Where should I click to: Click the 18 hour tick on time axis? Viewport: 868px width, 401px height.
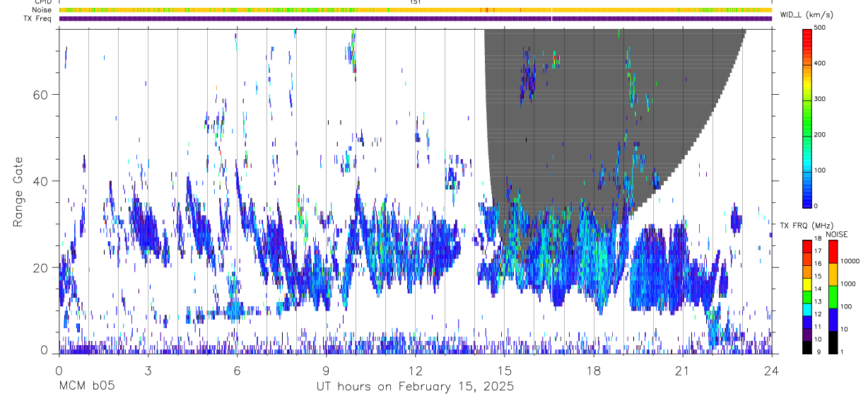click(x=594, y=371)
